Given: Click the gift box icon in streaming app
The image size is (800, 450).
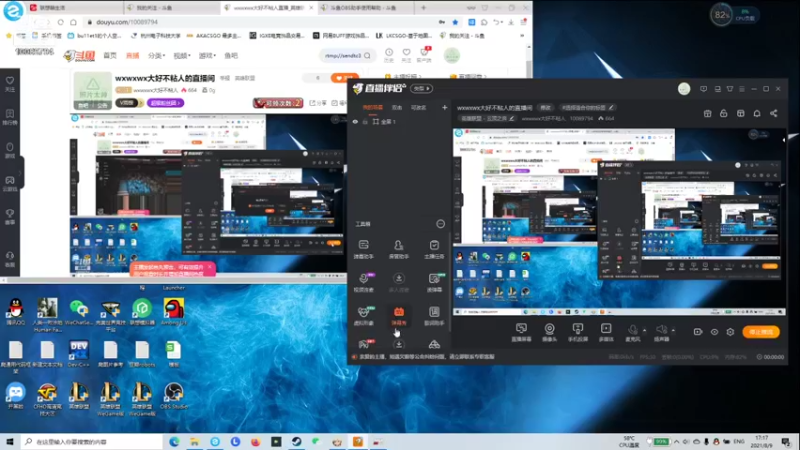Looking at the screenshot, I should click(707, 113).
